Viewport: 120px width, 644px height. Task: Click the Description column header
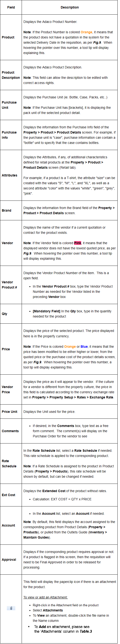[70, 7]
